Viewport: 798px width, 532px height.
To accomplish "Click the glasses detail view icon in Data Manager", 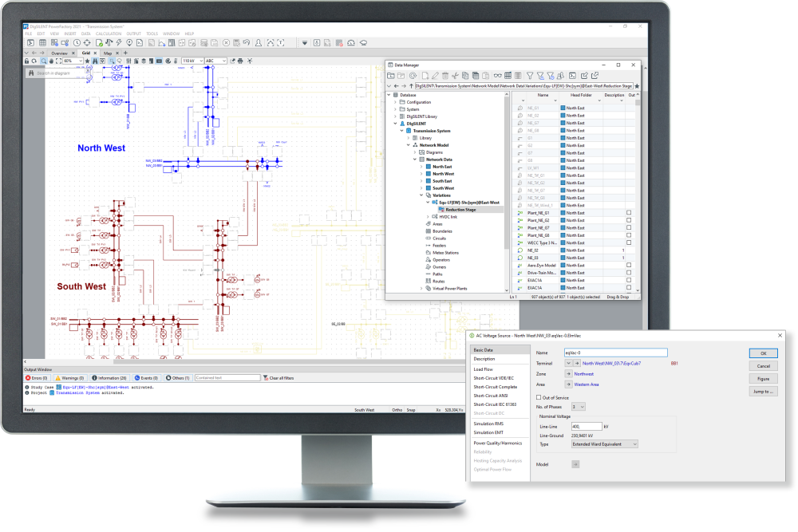I will coord(497,76).
